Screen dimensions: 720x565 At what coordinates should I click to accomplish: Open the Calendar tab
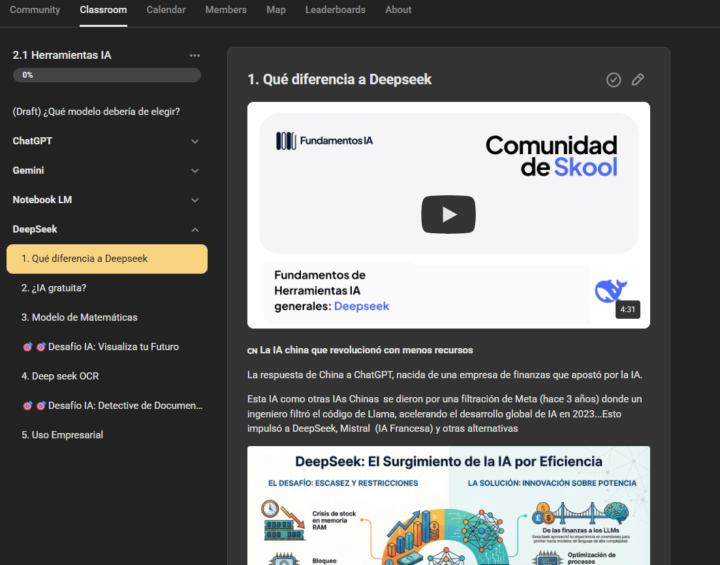(166, 10)
